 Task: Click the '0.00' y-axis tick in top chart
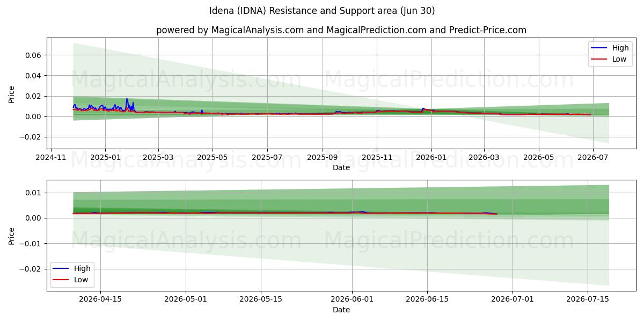pyautogui.click(x=34, y=116)
